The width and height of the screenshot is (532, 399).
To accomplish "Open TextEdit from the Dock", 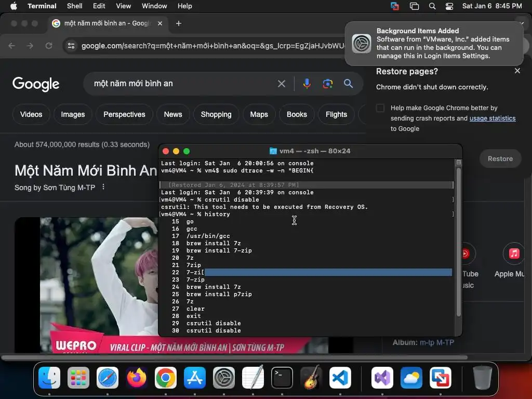I will click(x=253, y=378).
